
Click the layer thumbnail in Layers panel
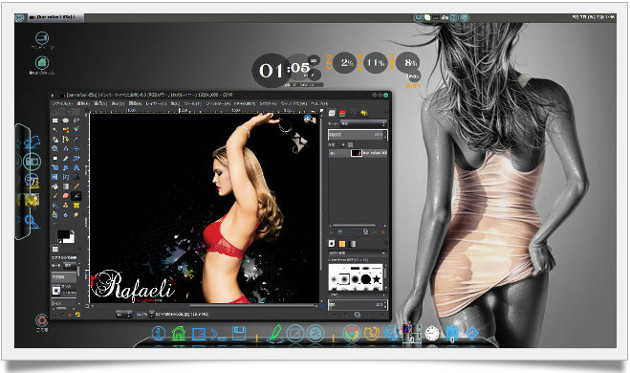(x=356, y=153)
